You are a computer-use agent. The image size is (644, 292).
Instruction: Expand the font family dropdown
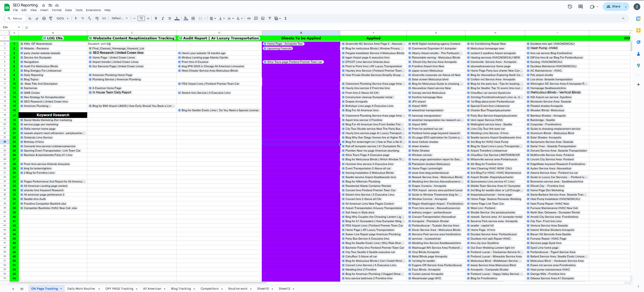point(119,18)
